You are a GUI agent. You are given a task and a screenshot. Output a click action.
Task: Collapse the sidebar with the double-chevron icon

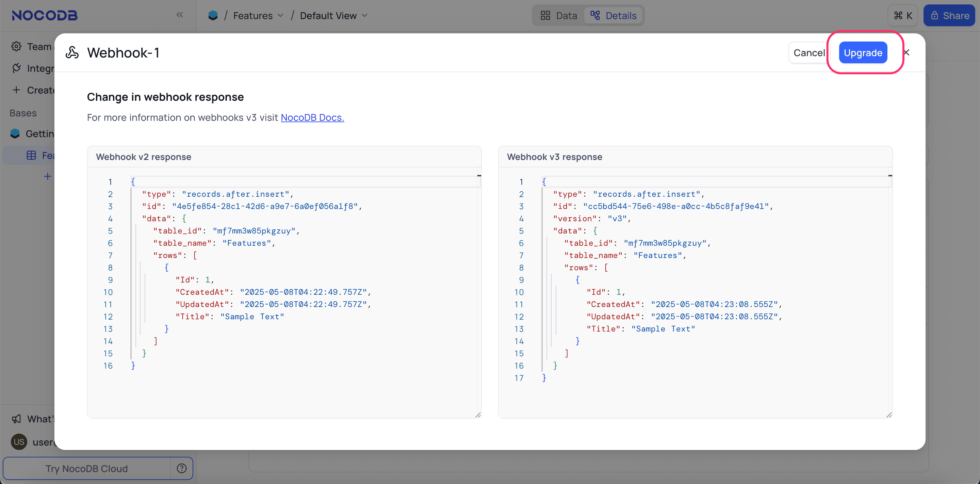180,15
